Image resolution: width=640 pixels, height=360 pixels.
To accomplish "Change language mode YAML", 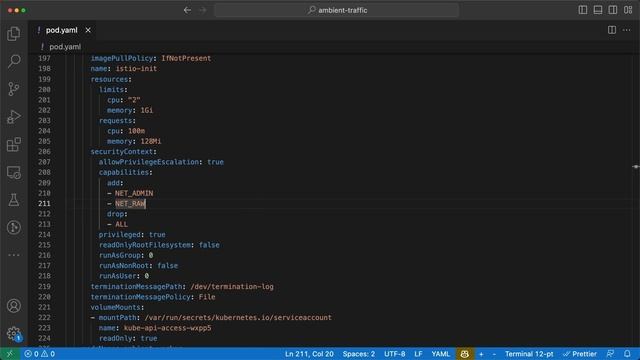I will (440, 354).
